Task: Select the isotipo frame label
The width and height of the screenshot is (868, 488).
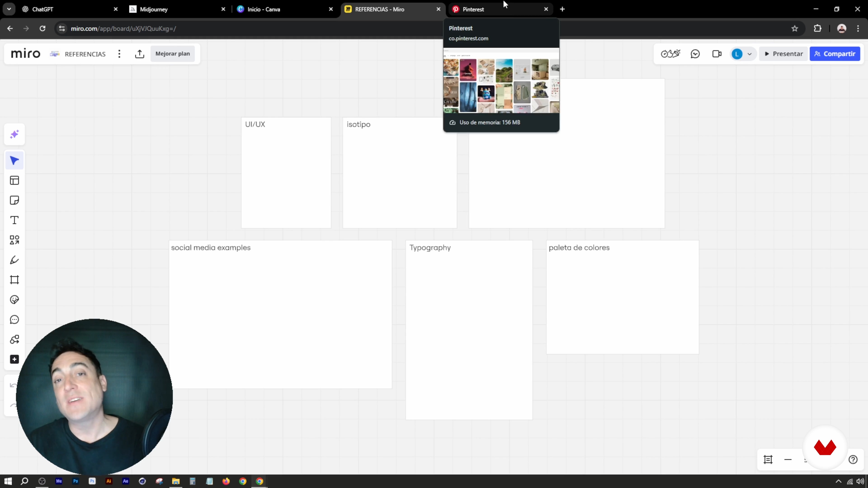Action: coord(359,125)
